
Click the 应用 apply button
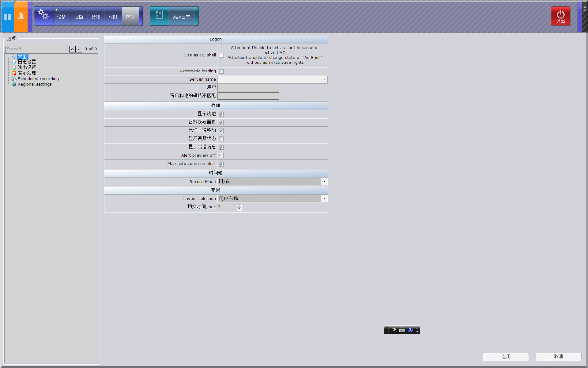pos(506,357)
